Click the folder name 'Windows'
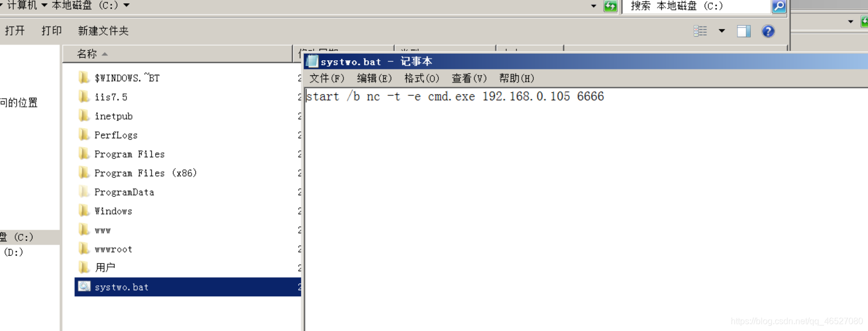 tap(113, 211)
